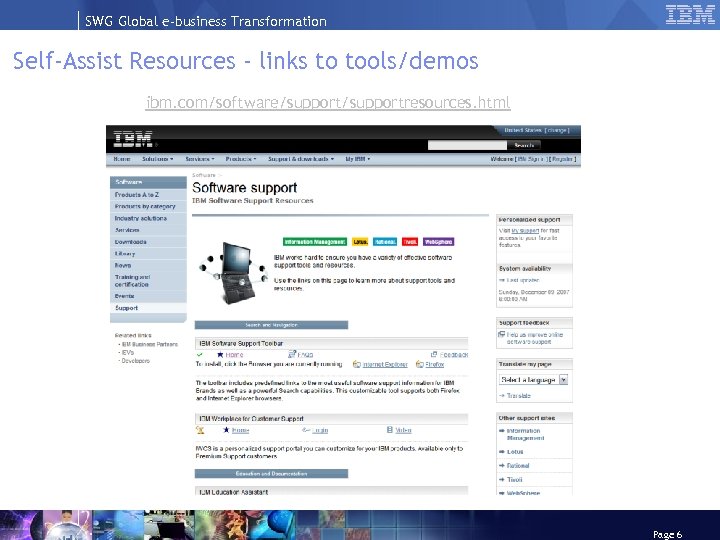Click the 'Page 6' slide footer text
The image size is (720, 540).
[667, 534]
